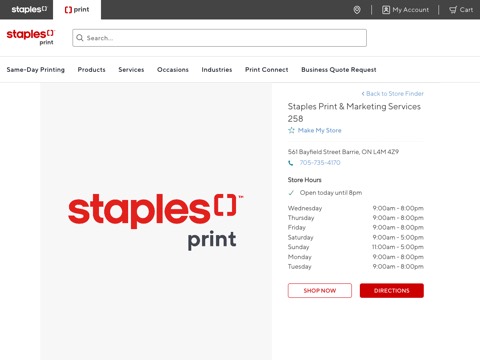Click the phone icon by store number
Viewport: 480px width, 360px height.
tap(291, 163)
